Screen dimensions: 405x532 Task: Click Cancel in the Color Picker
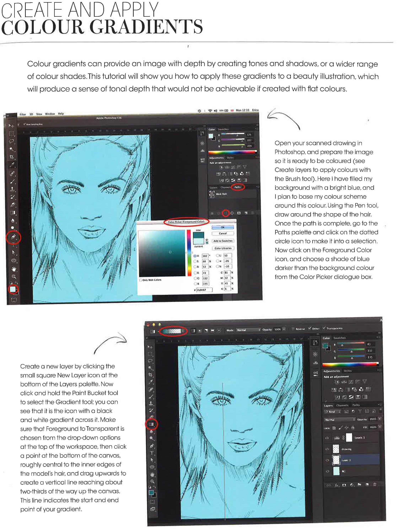click(x=223, y=233)
